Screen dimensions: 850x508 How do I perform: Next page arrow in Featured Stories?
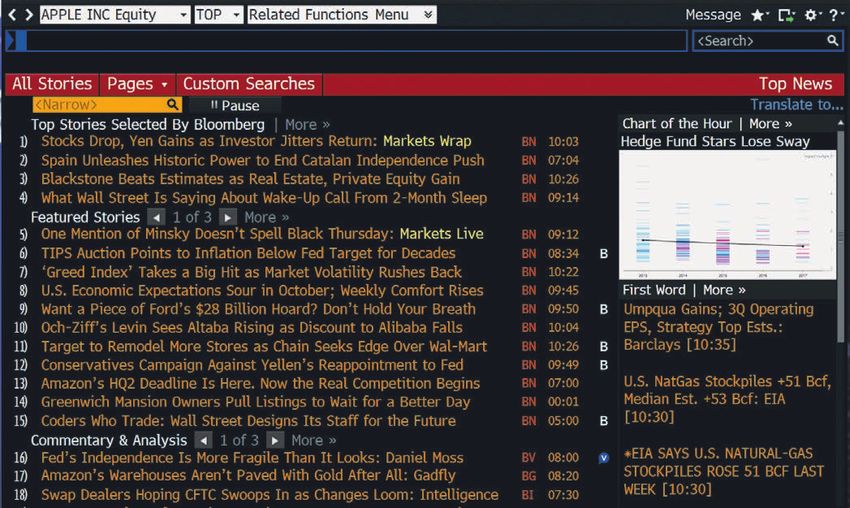coord(228,217)
